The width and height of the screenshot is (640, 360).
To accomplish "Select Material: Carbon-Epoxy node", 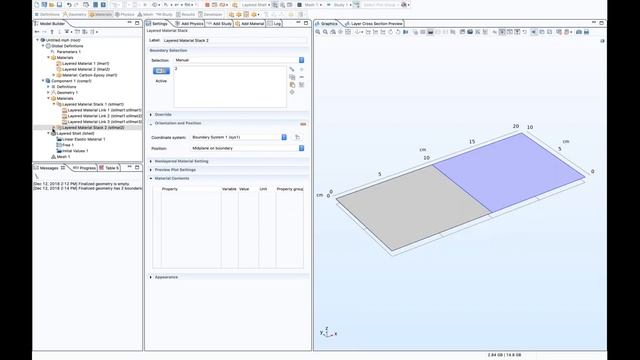I will point(89,75).
